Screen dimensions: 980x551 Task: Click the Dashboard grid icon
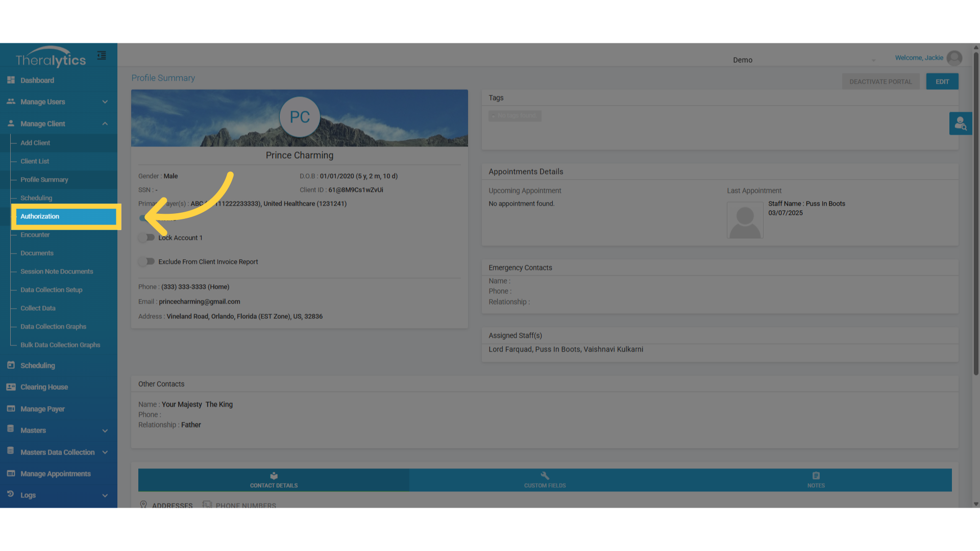click(x=11, y=80)
